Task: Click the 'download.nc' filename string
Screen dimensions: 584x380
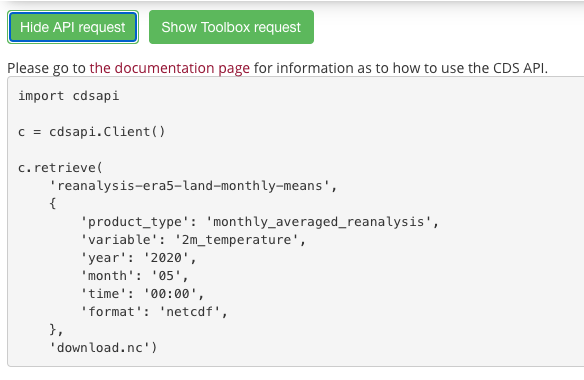Action: [x=100, y=348]
